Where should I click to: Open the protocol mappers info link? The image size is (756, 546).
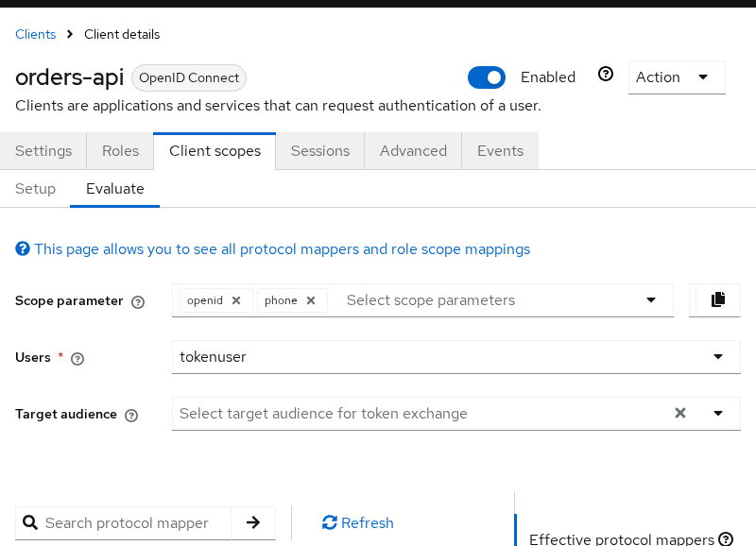point(282,249)
